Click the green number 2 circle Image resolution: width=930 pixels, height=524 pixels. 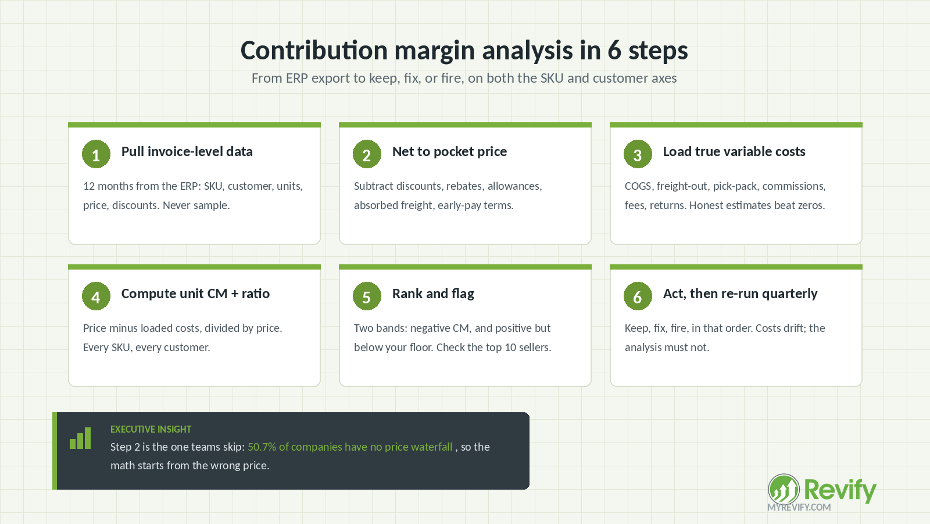(367, 154)
